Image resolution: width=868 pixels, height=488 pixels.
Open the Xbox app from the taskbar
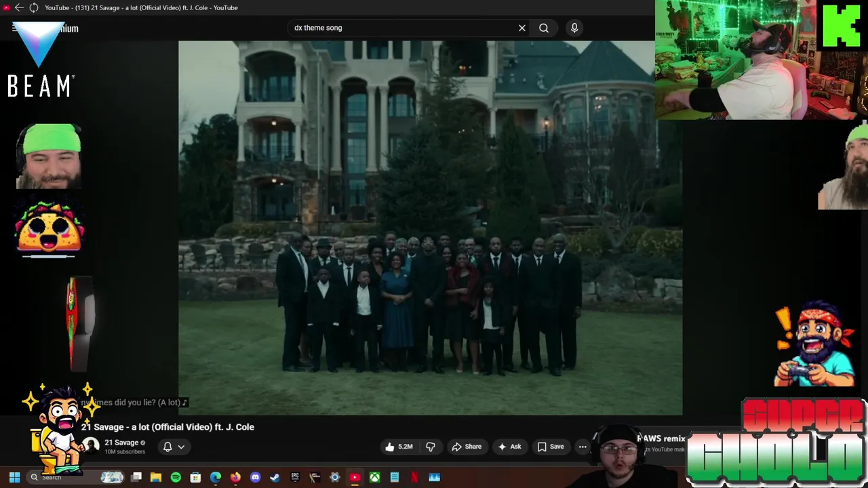point(374,477)
